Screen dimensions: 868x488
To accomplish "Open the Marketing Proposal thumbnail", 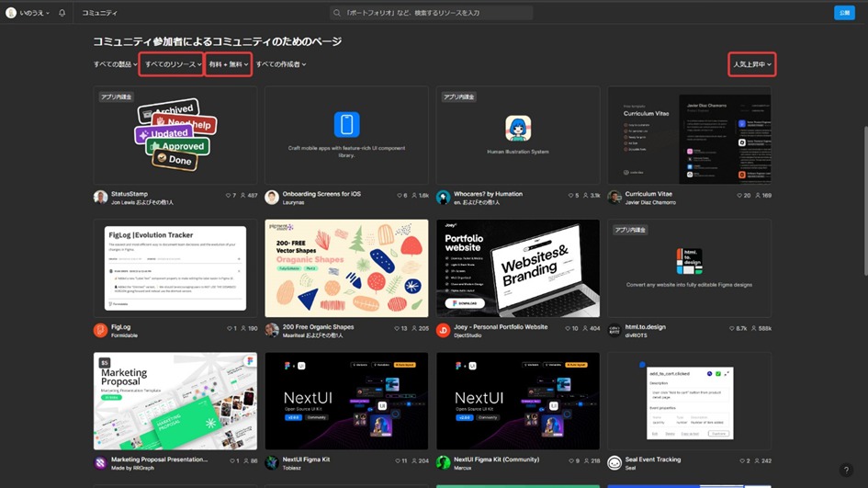I will [175, 401].
